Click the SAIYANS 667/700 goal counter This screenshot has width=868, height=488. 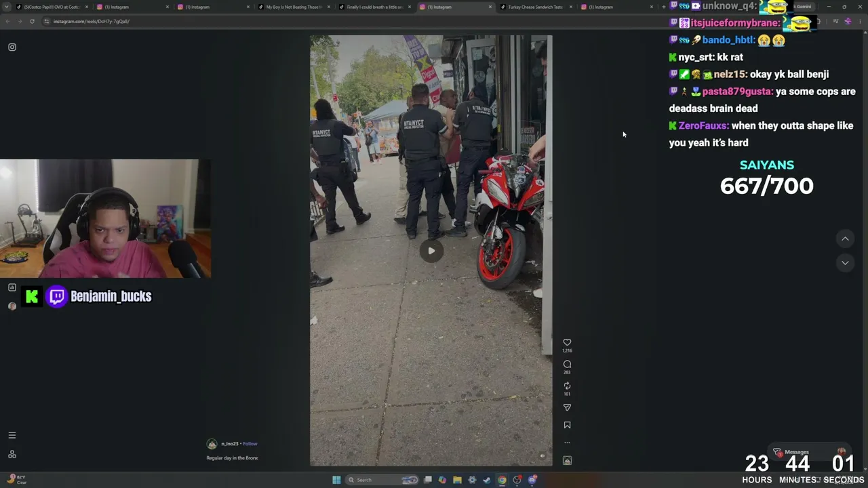click(766, 178)
